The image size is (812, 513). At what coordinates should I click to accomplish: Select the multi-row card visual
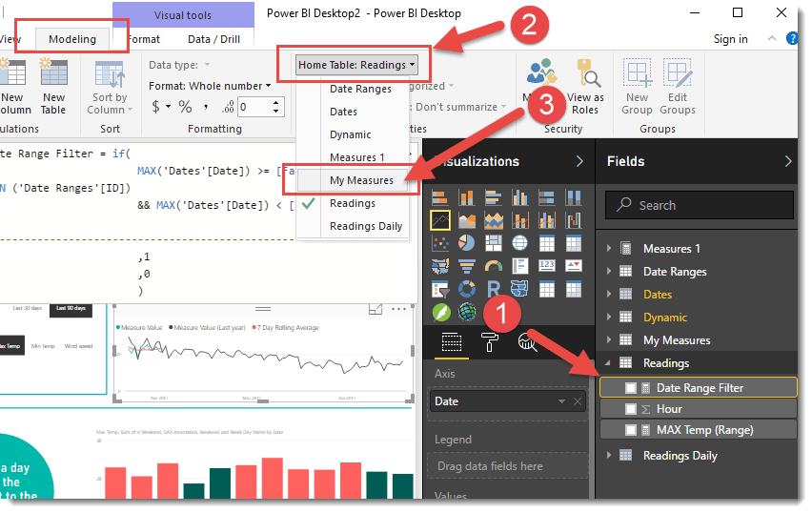(520, 266)
